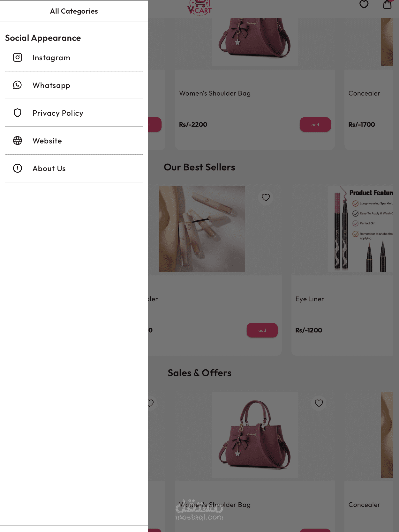Tap the Whatsapp icon
The height and width of the screenshot is (532, 399).
point(17,85)
